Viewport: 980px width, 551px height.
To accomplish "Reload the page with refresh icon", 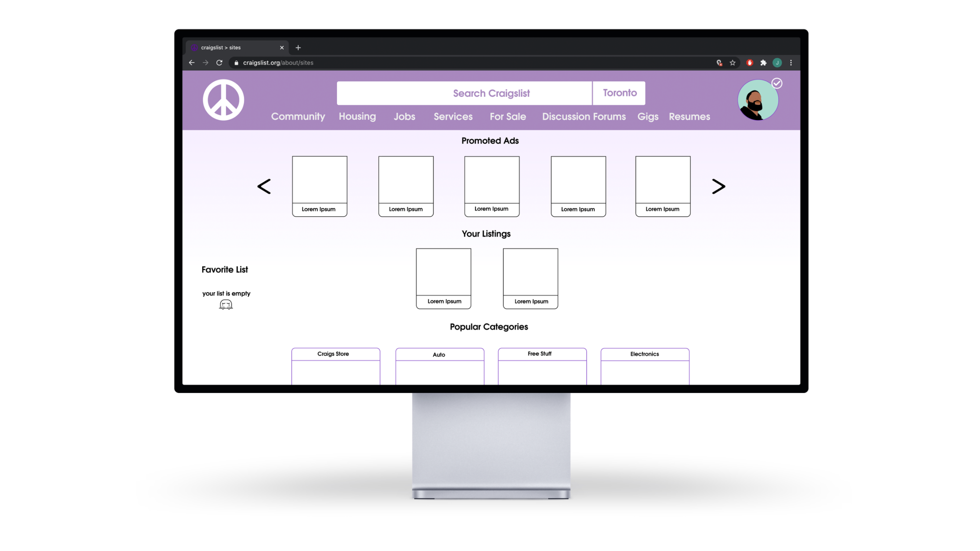I will (219, 63).
